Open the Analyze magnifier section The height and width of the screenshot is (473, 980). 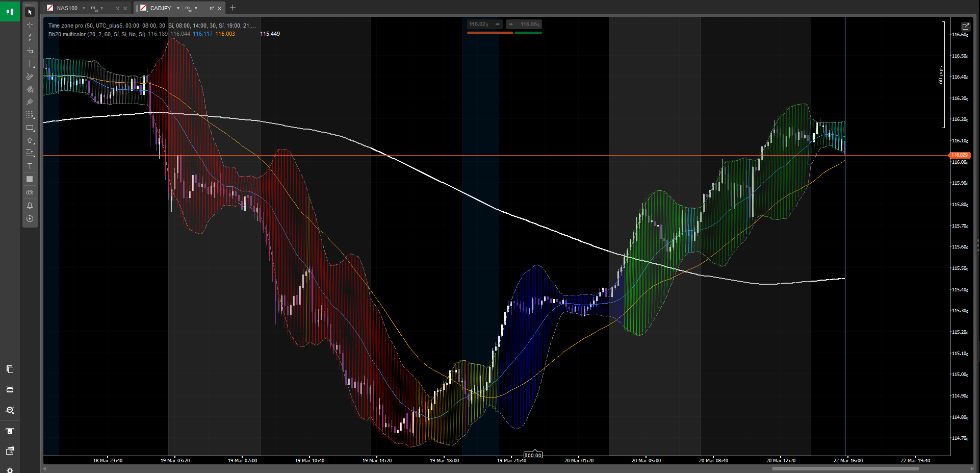pyautogui.click(x=10, y=410)
